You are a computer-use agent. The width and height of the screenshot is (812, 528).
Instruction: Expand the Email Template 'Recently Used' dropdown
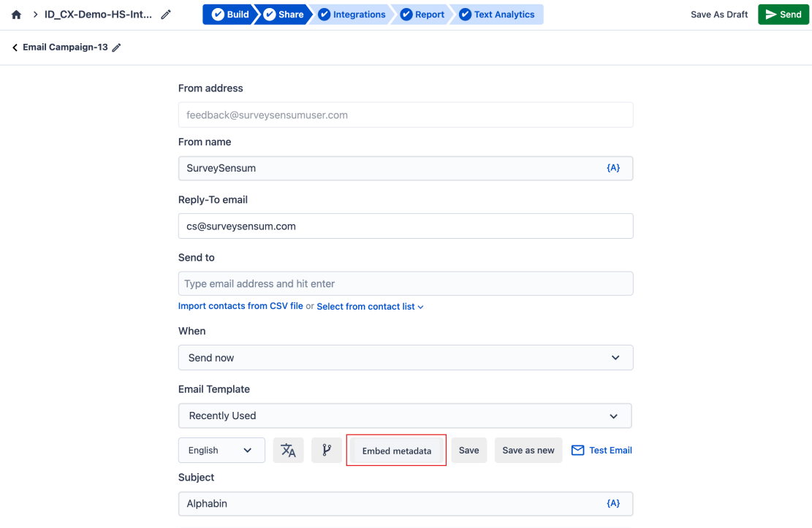coord(405,416)
